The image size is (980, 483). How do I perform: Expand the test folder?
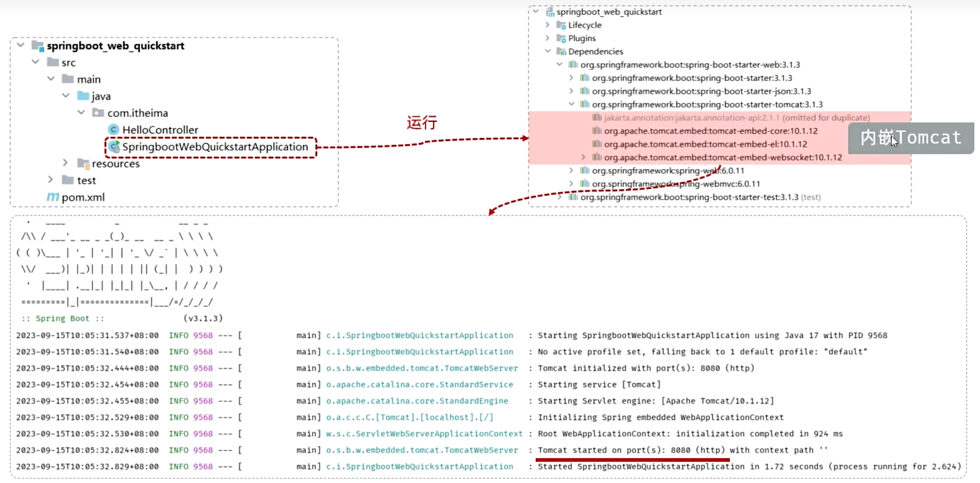[x=51, y=180]
